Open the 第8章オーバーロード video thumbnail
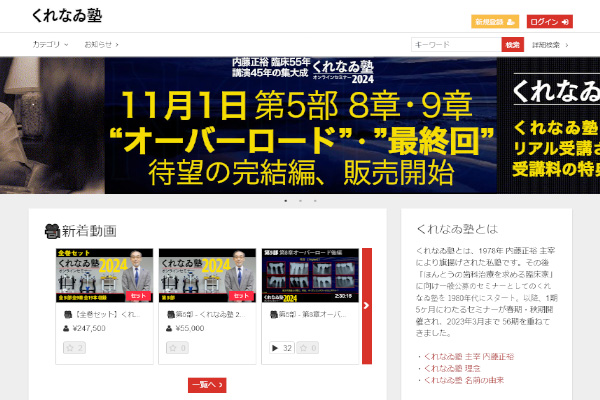600x400 pixels. click(x=310, y=275)
